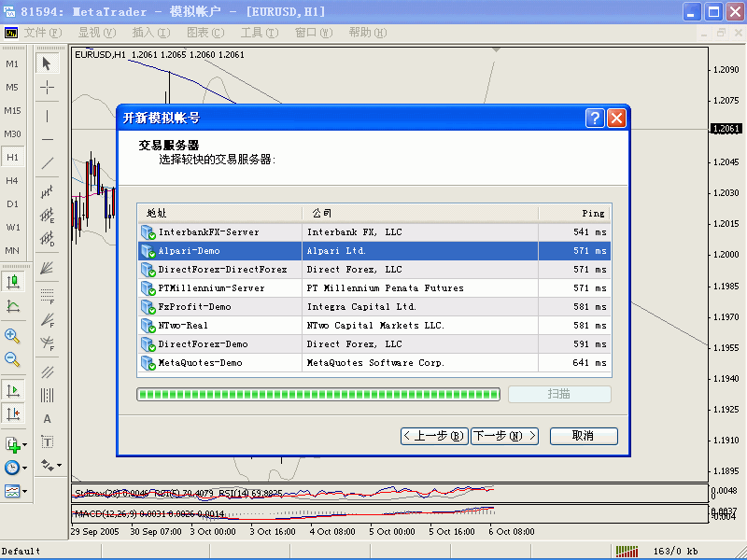The width and height of the screenshot is (747, 560).
Task: Zoom in on the chart
Action: tap(12, 336)
